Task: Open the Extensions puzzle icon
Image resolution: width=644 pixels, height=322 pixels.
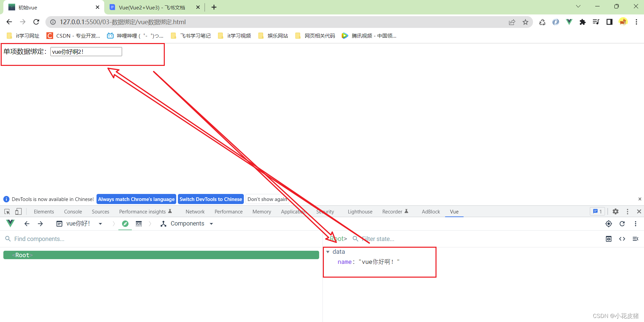Action: tap(582, 22)
